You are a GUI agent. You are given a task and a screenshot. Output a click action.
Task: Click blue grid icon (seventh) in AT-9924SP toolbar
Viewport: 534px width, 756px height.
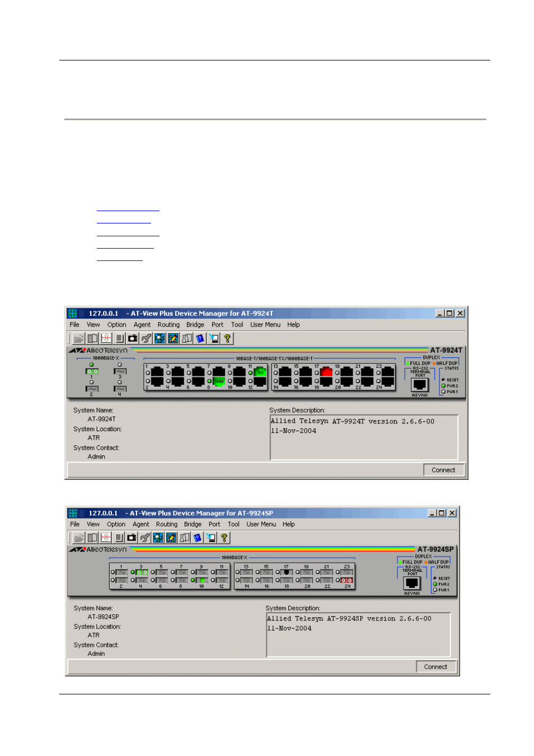158,538
